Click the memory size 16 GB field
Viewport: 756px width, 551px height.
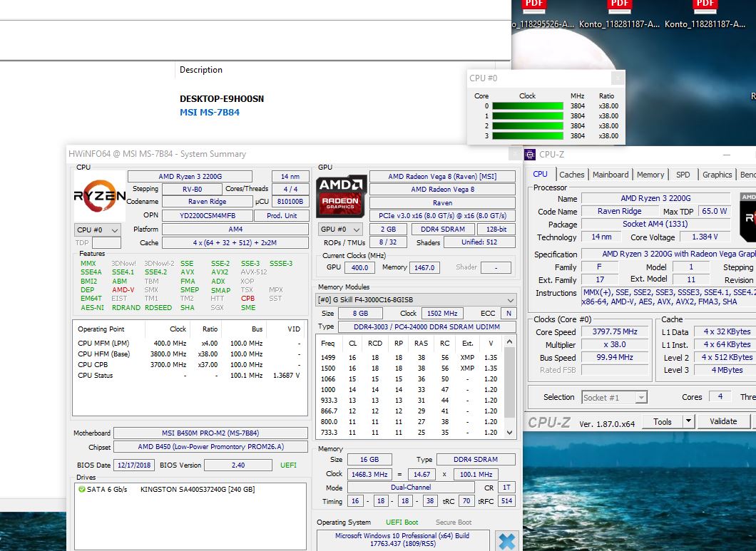(369, 460)
